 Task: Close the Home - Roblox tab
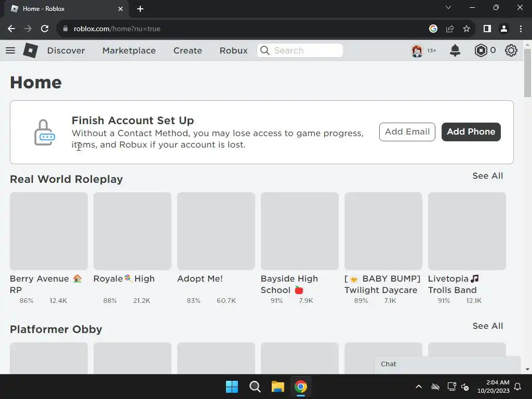(121, 9)
